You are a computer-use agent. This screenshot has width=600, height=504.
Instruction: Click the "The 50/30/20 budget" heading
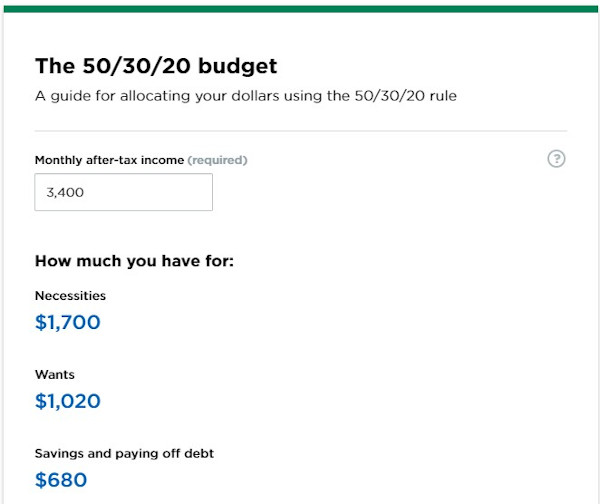(x=156, y=67)
